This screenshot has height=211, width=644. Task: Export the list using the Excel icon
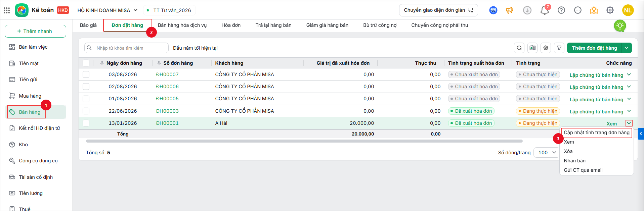point(532,48)
